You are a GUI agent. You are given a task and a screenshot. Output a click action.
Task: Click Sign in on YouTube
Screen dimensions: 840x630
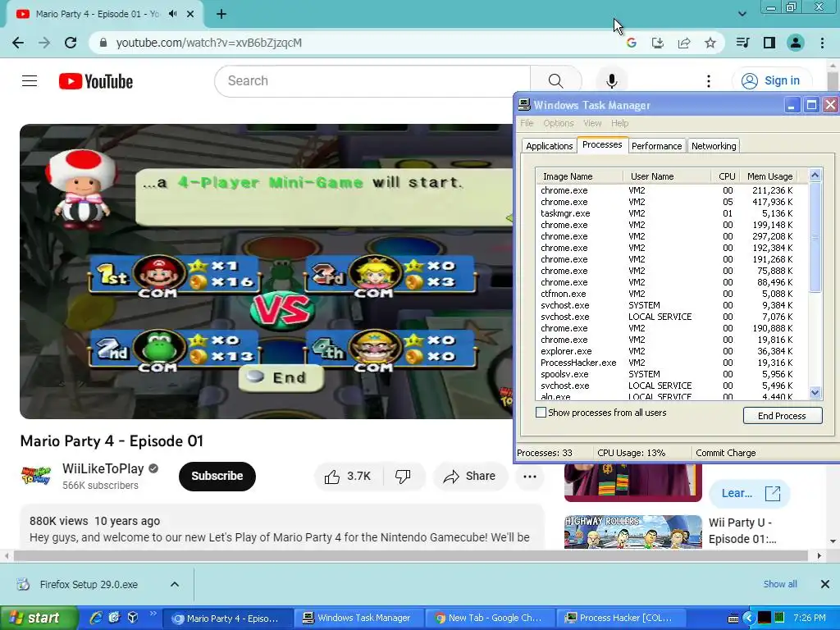pos(772,81)
